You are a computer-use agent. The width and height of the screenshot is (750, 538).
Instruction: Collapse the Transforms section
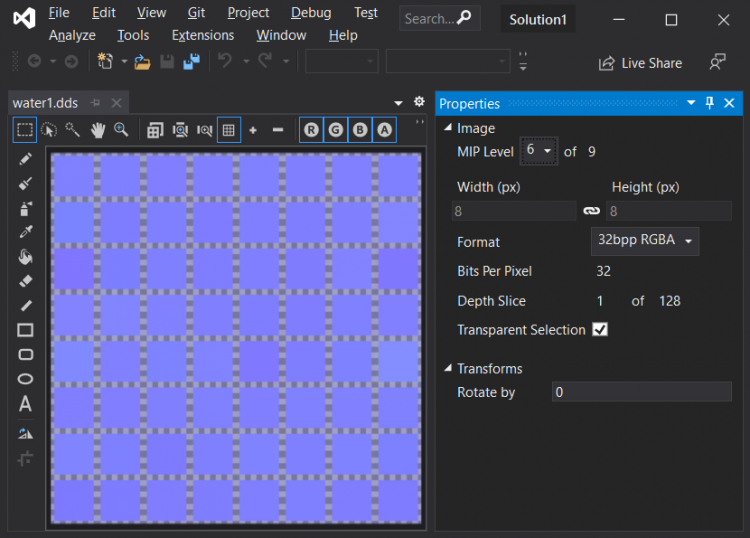pyautogui.click(x=447, y=369)
